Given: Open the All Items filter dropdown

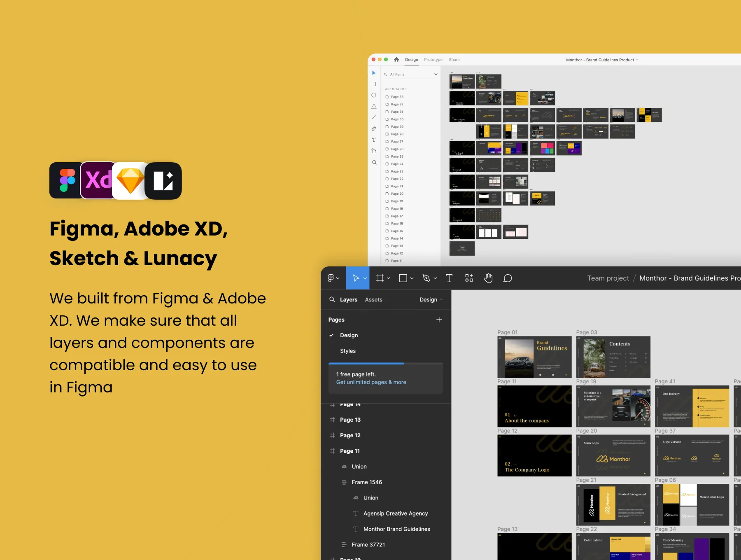Looking at the screenshot, I should (x=411, y=75).
